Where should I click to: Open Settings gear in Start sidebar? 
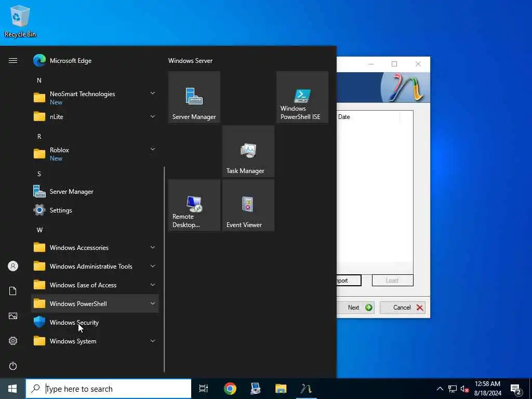[x=13, y=341]
